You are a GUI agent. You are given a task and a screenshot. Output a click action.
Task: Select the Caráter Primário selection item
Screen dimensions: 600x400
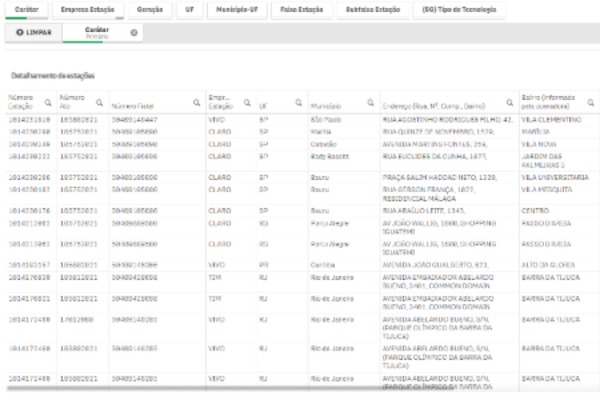coord(96,33)
